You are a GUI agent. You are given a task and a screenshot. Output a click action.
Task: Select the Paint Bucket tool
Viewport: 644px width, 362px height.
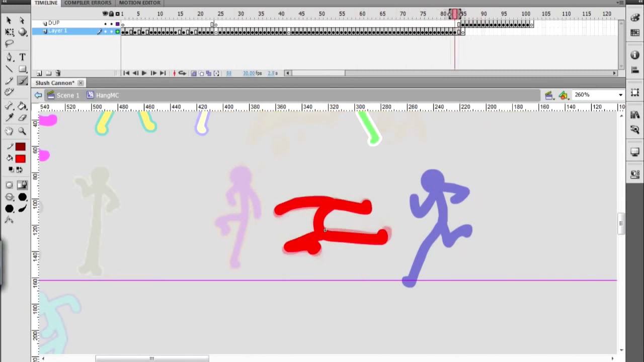tap(22, 106)
